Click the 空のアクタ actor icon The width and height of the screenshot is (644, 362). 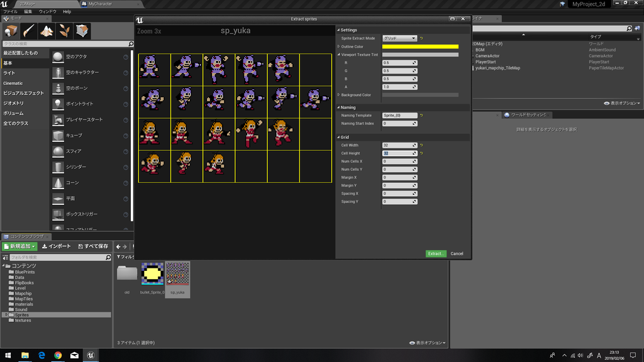[58, 57]
